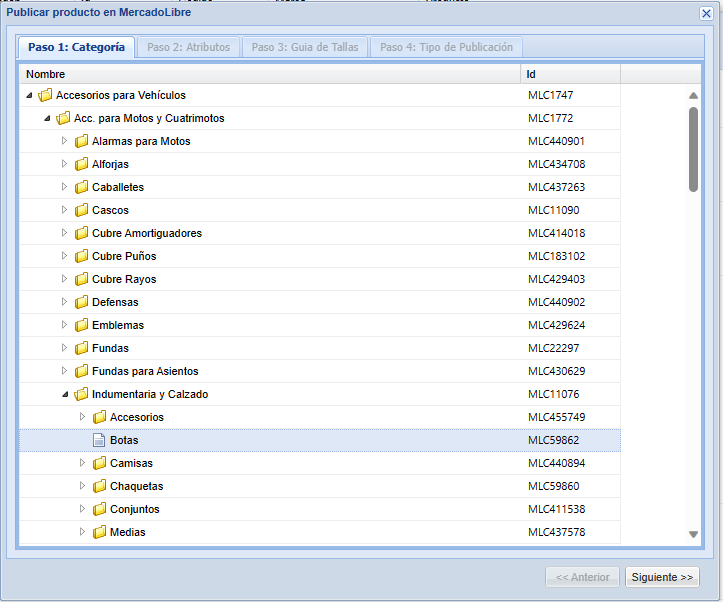
Task: Select the Emblemas label
Action: pyautogui.click(x=118, y=325)
